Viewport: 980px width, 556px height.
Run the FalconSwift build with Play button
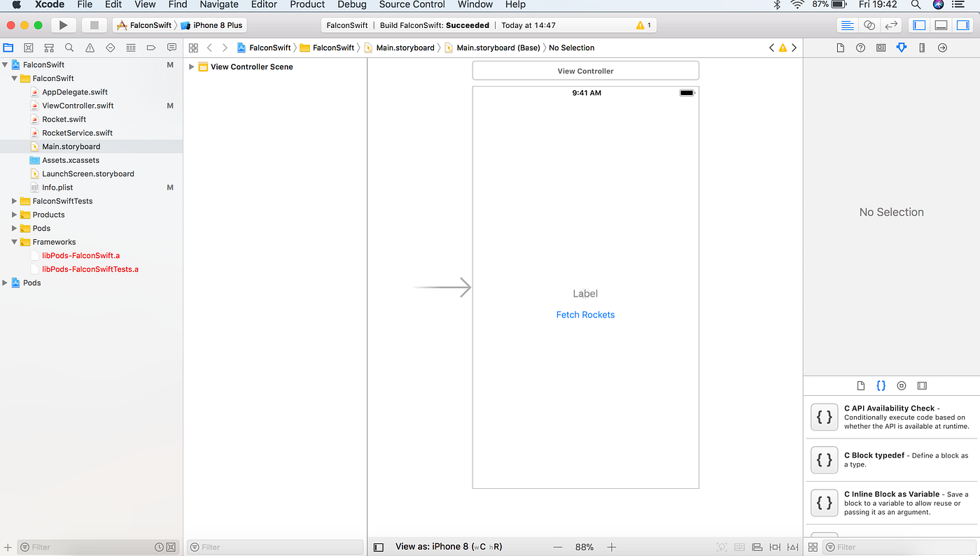click(x=63, y=25)
